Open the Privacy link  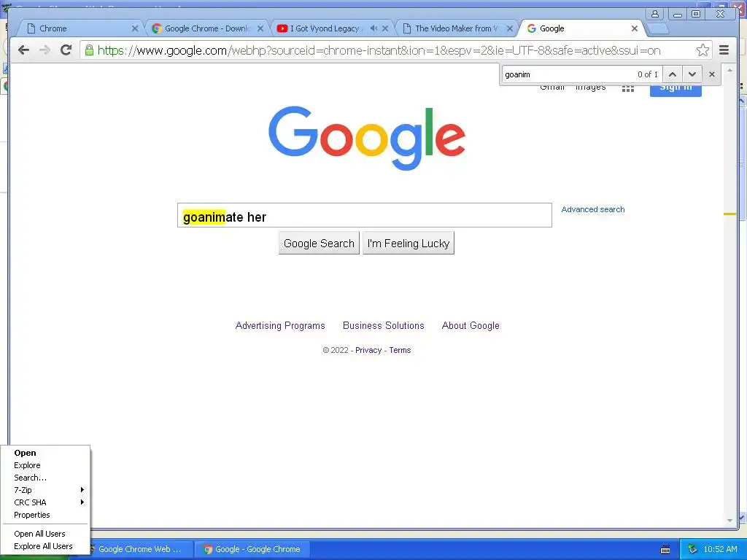point(368,350)
